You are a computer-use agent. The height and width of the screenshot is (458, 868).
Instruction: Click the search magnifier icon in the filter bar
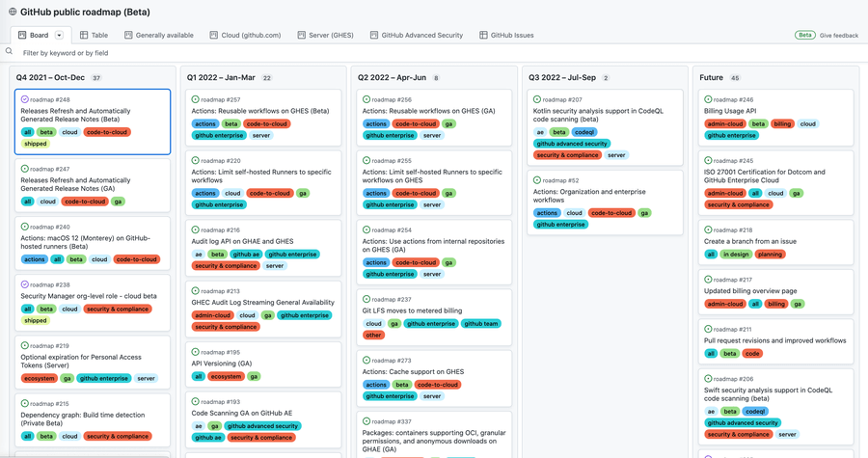[x=9, y=51]
